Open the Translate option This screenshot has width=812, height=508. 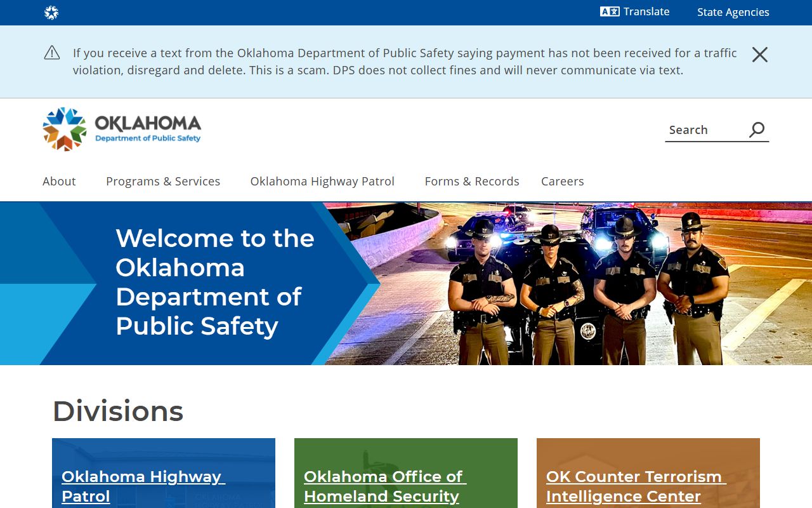point(635,11)
